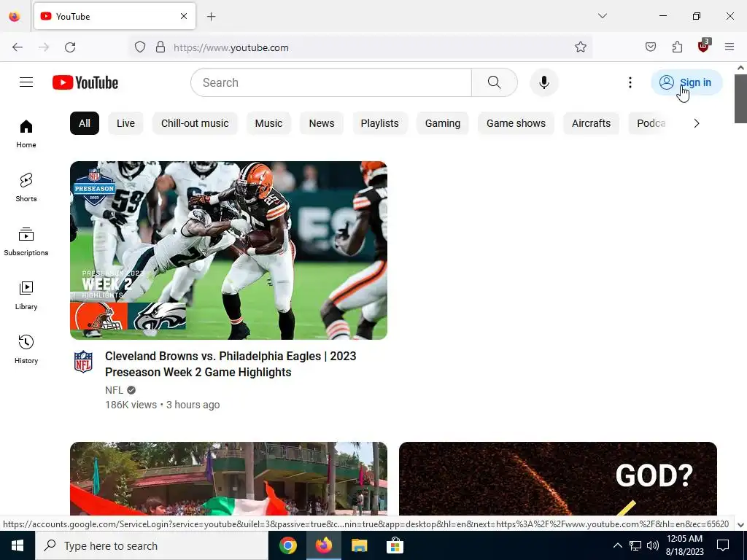
Task: Open the YouTube guide hamburger menu
Action: tap(26, 82)
